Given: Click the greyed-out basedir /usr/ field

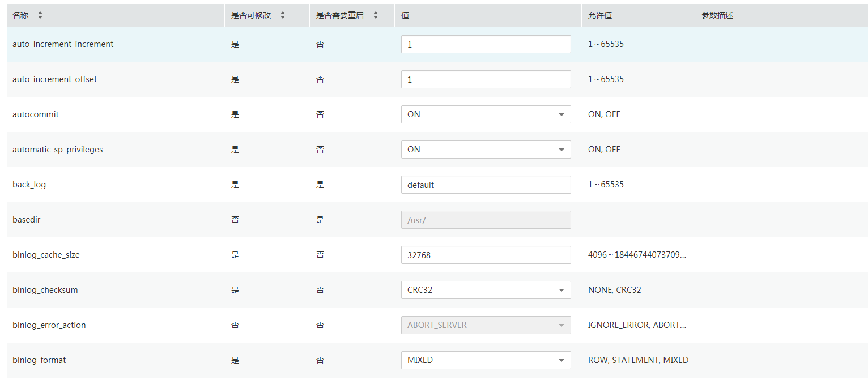Looking at the screenshot, I should (x=486, y=220).
